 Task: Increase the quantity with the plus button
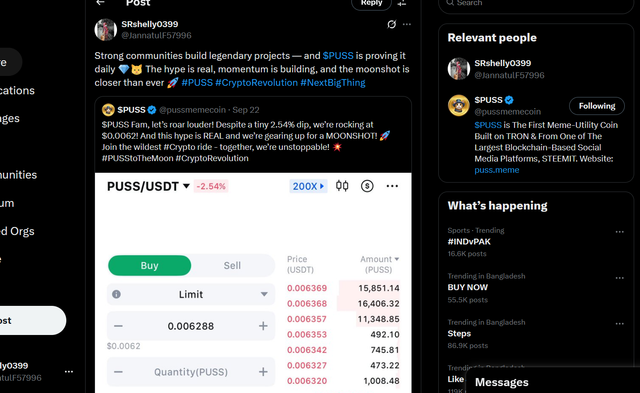pos(263,372)
